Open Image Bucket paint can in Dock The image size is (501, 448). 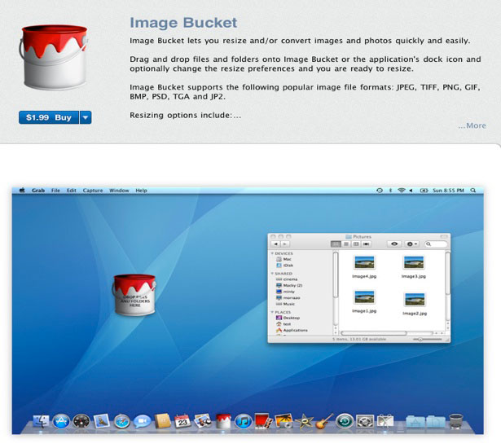tap(223, 421)
